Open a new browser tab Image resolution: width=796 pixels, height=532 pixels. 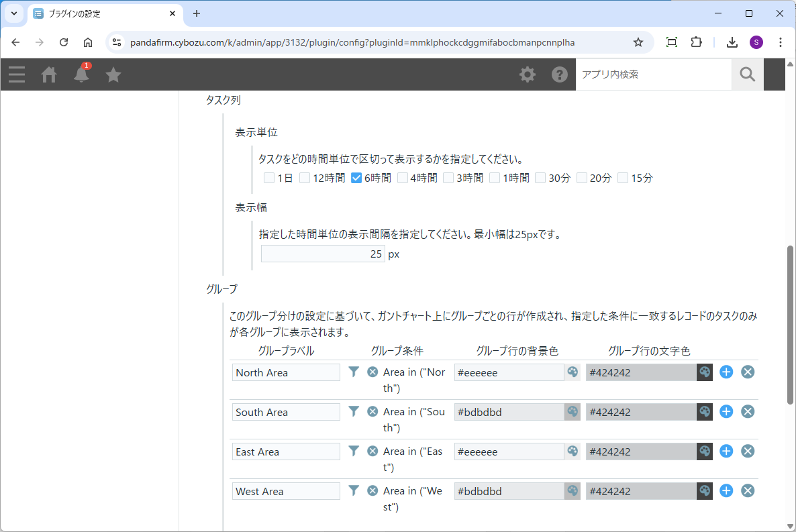(197, 13)
